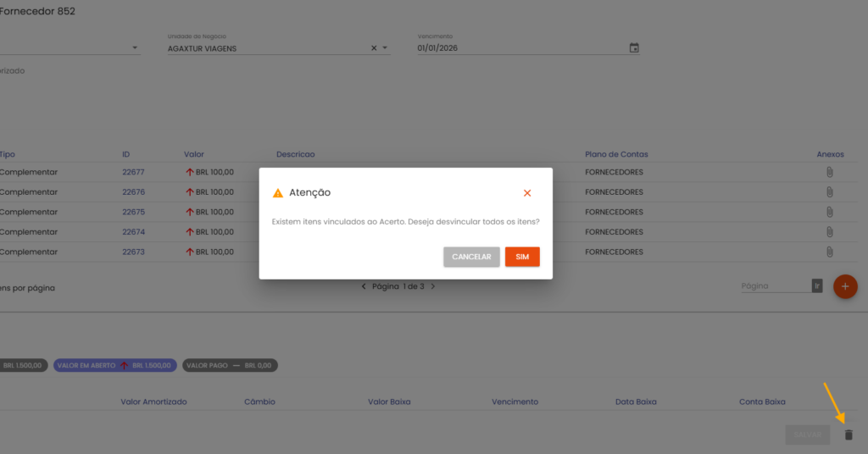Confirm with the SIM button
The image size is (868, 454).
click(522, 257)
